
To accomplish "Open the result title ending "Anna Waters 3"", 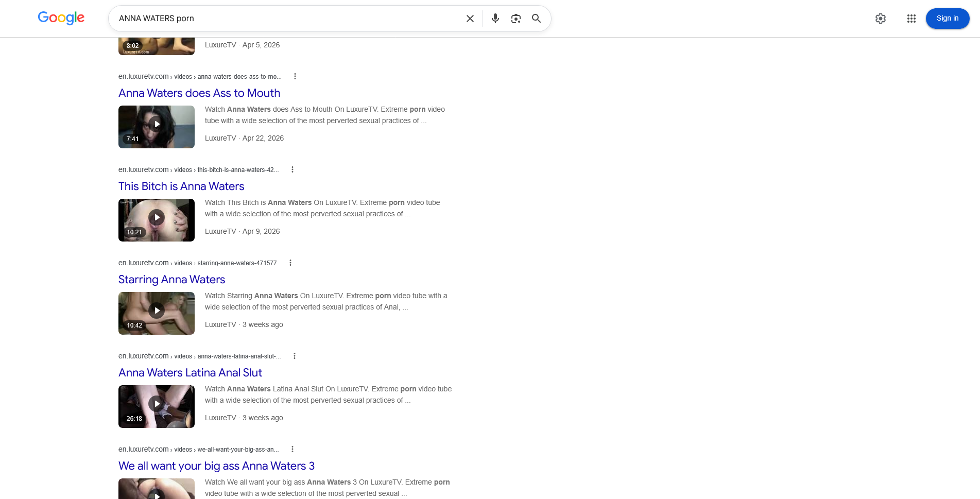I will [x=216, y=466].
